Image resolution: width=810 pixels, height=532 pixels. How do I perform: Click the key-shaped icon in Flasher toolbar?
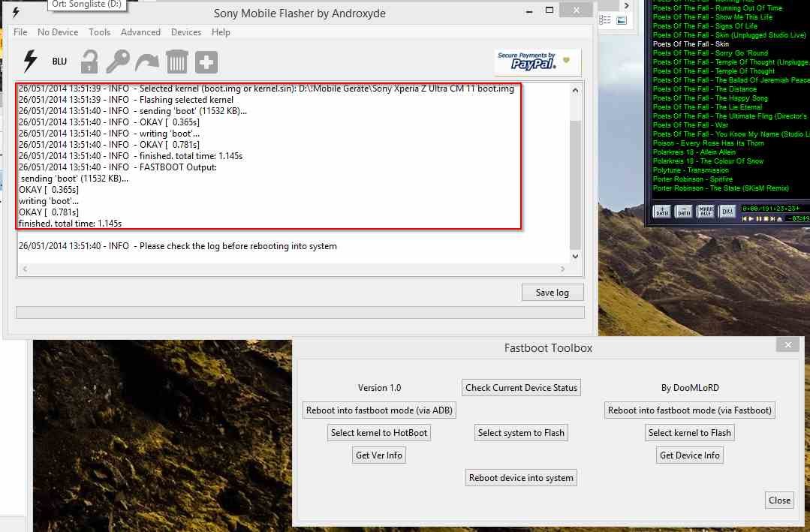(118, 62)
